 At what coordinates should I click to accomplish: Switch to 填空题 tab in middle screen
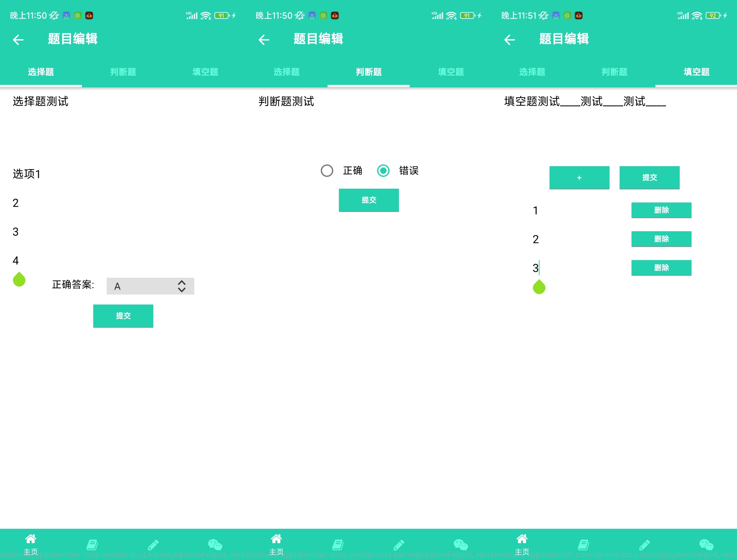(451, 72)
